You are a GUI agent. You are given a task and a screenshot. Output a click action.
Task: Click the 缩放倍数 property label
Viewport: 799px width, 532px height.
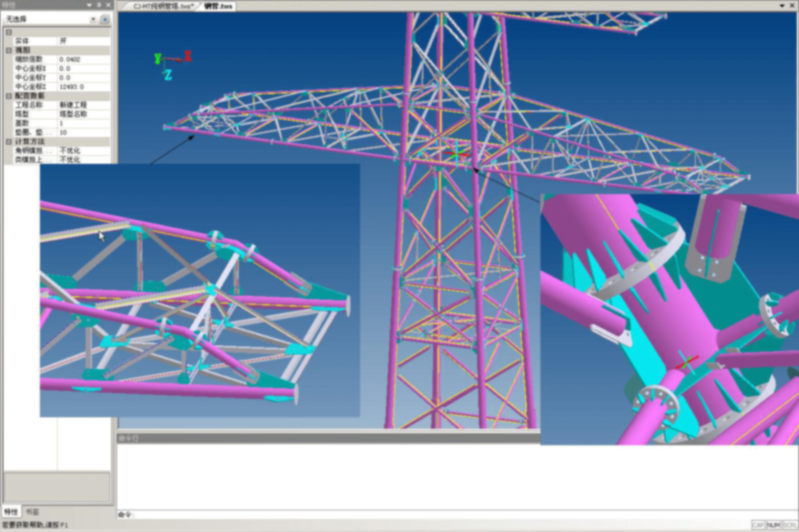(29, 59)
